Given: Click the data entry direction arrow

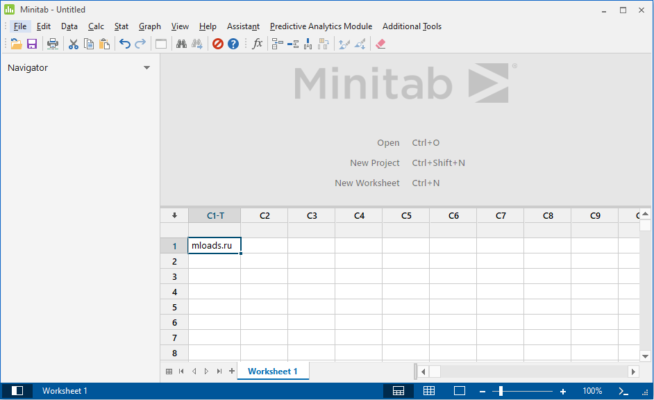Looking at the screenshot, I should click(x=174, y=215).
